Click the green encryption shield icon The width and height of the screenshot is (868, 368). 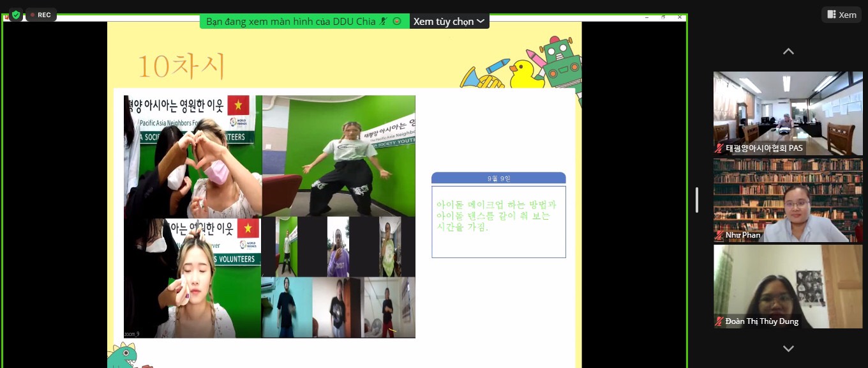point(16,14)
